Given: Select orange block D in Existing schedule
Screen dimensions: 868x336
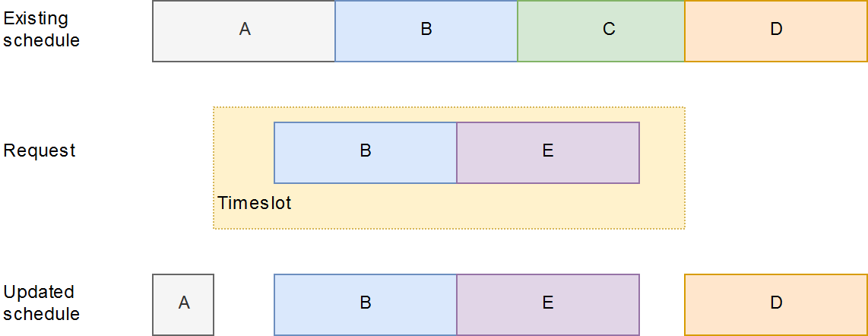Looking at the screenshot, I should (776, 31).
